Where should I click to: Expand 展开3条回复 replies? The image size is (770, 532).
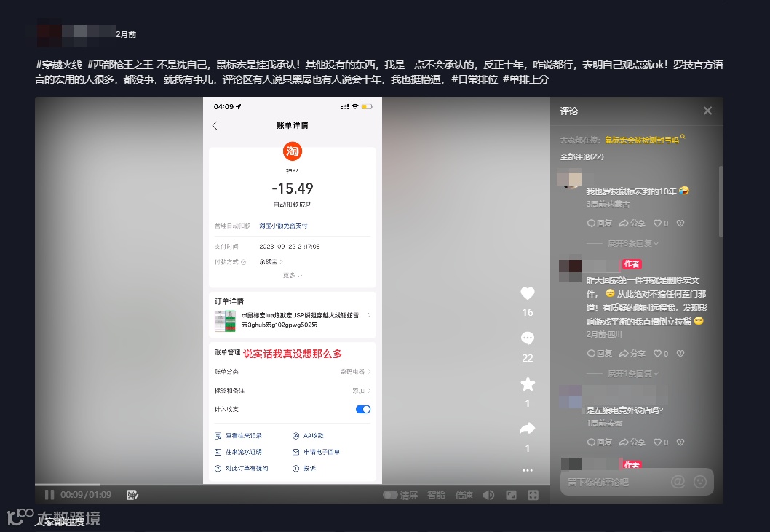click(x=633, y=243)
